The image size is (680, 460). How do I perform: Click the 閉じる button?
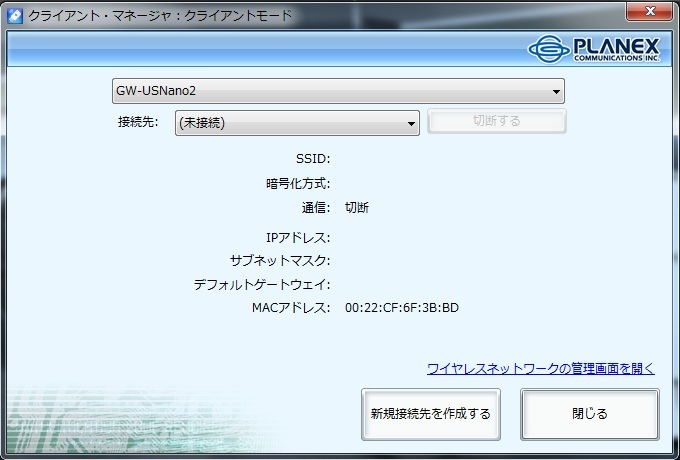(590, 414)
